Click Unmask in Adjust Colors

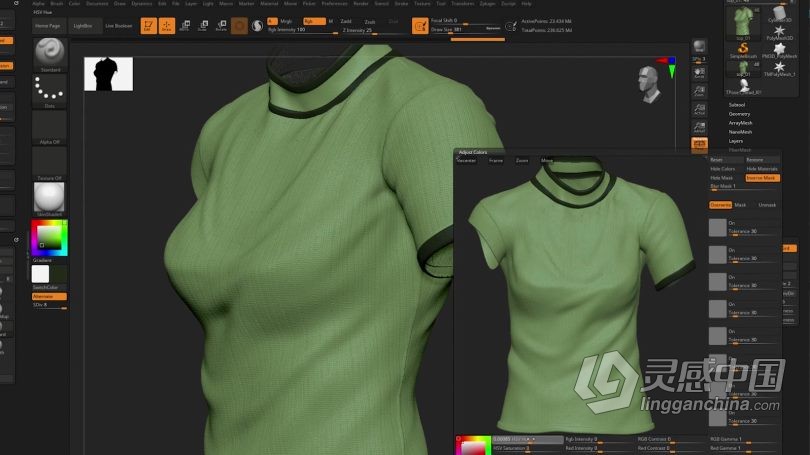click(x=767, y=205)
